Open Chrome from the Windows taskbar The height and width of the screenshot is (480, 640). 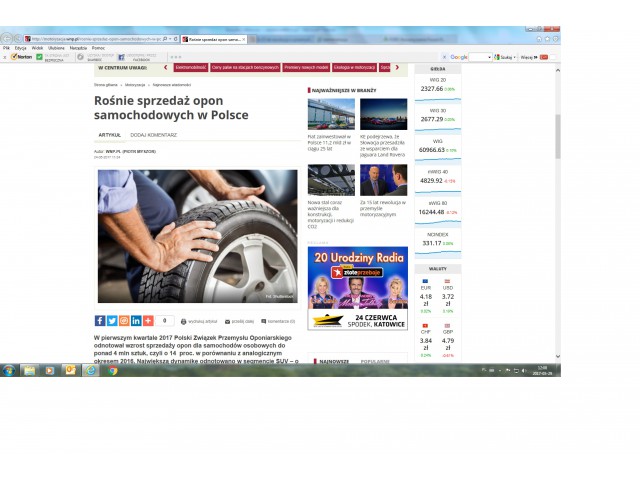[112, 370]
